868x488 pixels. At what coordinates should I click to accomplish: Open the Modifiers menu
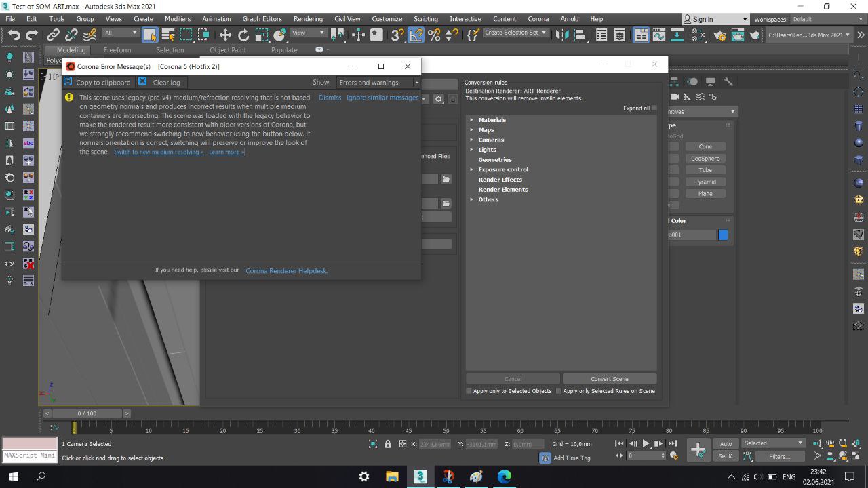coord(178,19)
